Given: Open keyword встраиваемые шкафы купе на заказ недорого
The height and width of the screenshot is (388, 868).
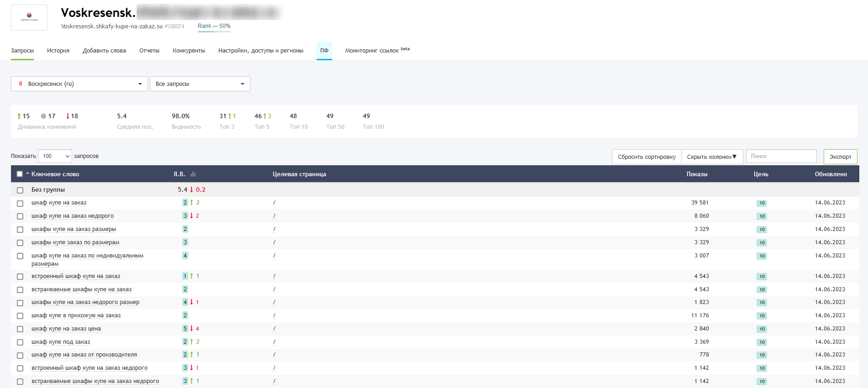Looking at the screenshot, I should click(x=95, y=381).
